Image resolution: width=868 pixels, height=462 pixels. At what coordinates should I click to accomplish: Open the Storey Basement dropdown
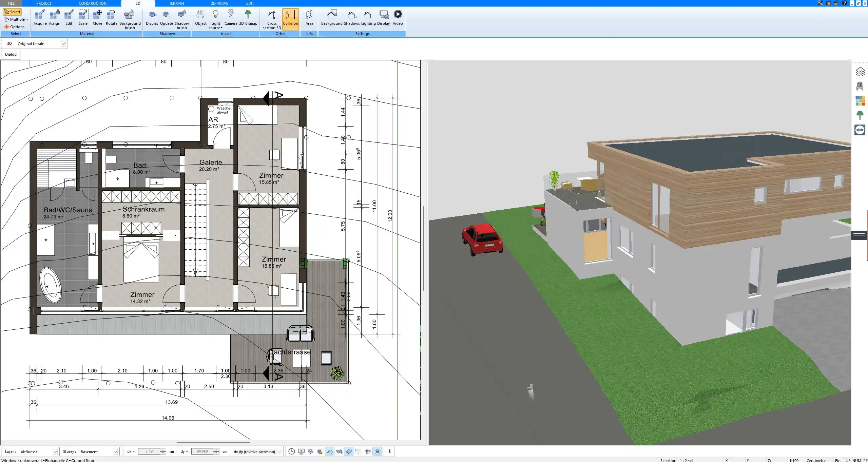[x=115, y=452]
